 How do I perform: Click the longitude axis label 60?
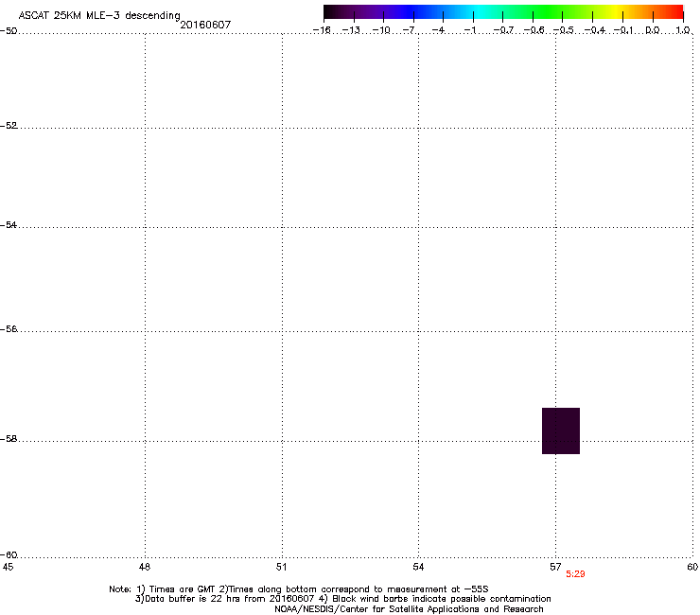pyautogui.click(x=692, y=567)
